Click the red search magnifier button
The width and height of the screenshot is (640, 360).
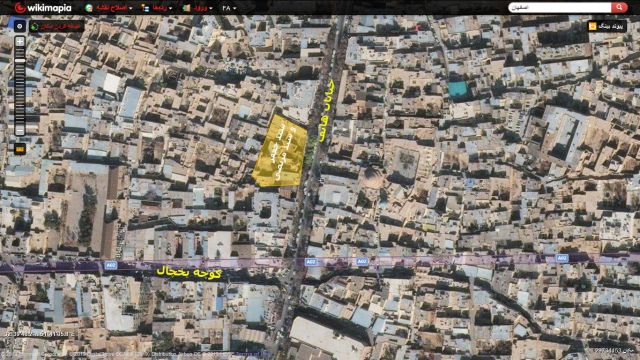(619, 7)
